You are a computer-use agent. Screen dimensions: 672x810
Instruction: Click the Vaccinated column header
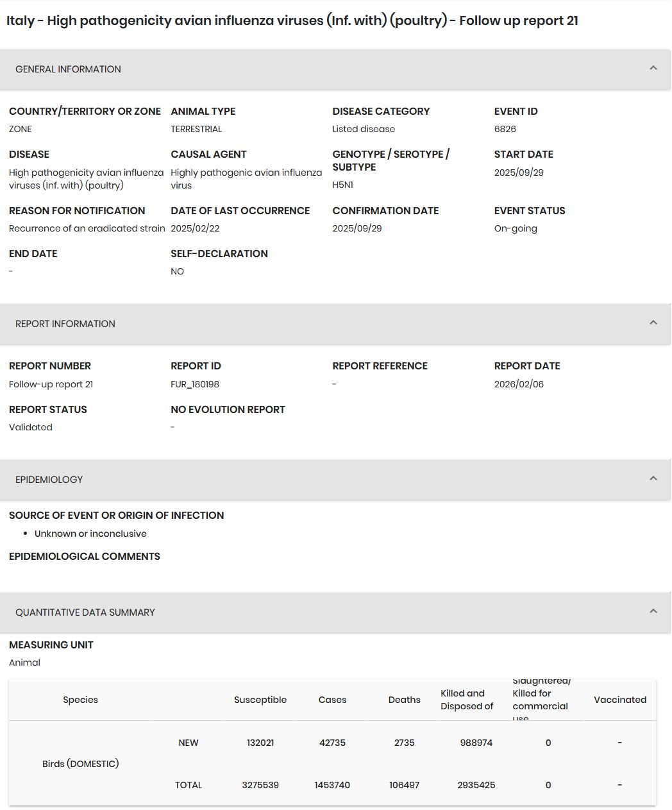click(620, 700)
